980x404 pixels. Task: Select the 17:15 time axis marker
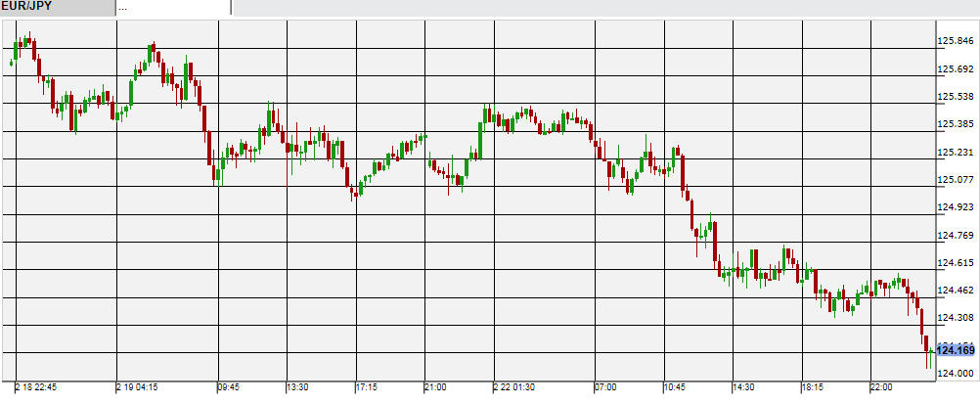tap(370, 387)
